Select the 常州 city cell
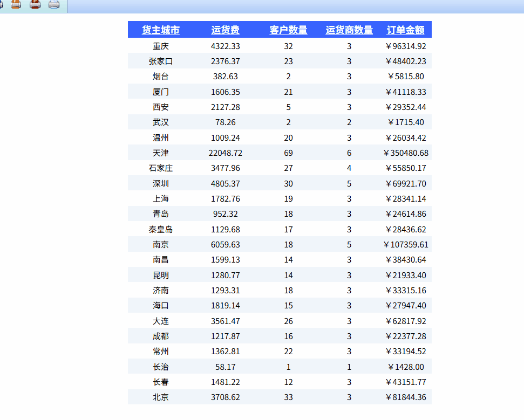 [x=161, y=351]
